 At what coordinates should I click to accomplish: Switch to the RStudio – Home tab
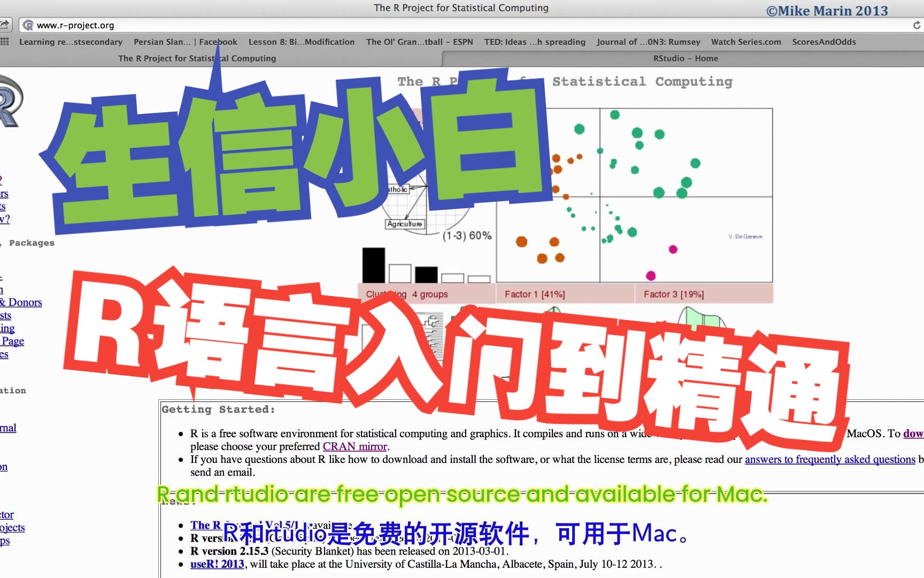[x=686, y=58]
